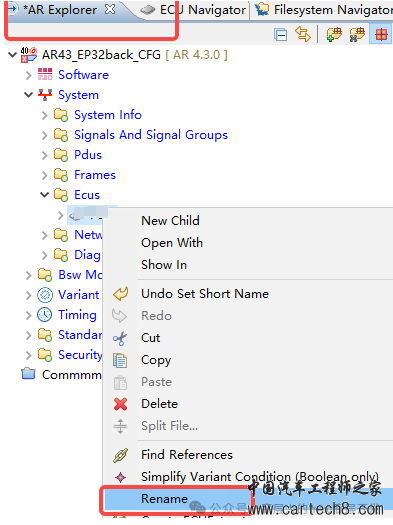Screen dimensions: 393x525
Task: Choose Undo Set Short Name
Action: point(205,294)
